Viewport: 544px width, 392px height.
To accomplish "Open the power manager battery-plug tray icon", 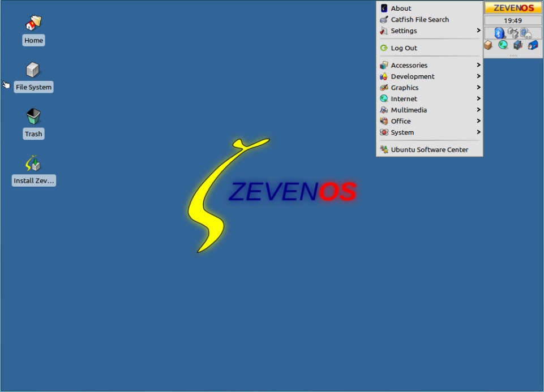I will tap(526, 33).
